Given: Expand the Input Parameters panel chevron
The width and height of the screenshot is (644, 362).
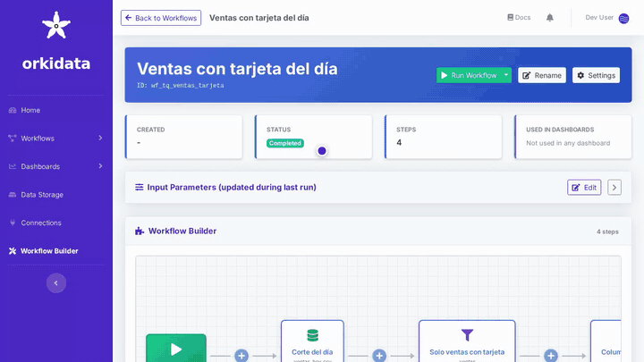Looking at the screenshot, I should tap(614, 188).
